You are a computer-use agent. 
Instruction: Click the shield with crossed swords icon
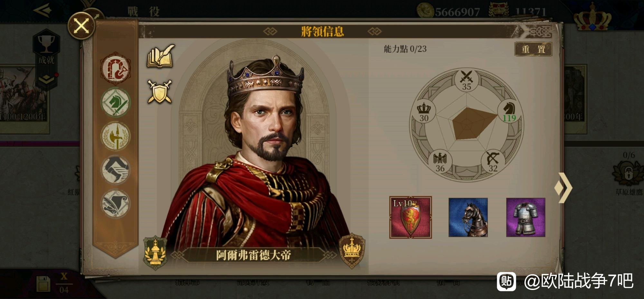click(x=159, y=92)
